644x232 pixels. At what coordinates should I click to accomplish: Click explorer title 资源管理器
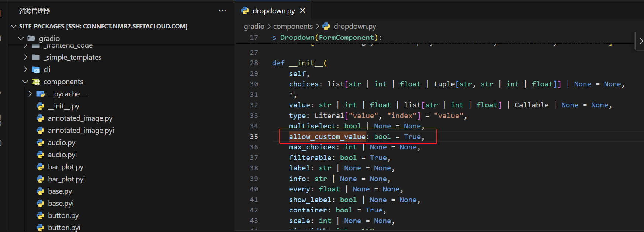[34, 11]
